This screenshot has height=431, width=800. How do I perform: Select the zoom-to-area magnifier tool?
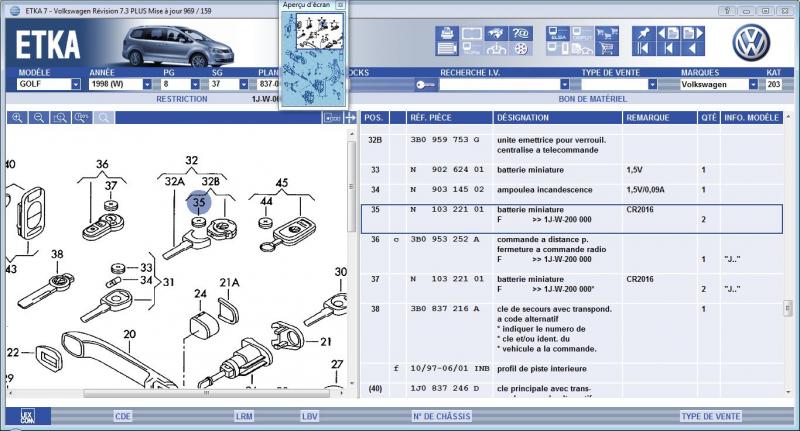coord(60,118)
